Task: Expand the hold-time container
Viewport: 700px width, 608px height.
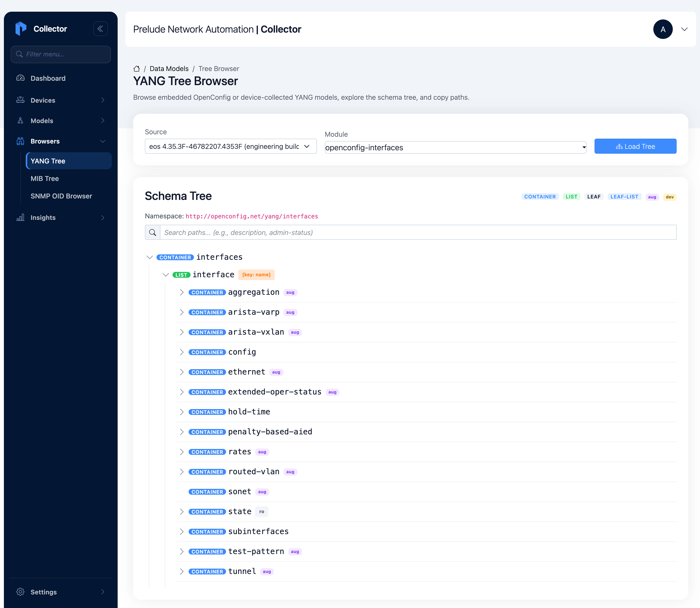Action: (182, 412)
